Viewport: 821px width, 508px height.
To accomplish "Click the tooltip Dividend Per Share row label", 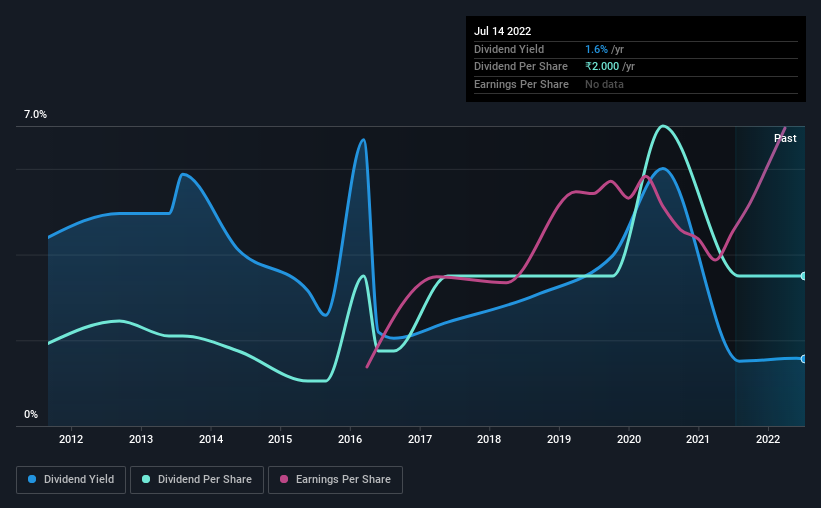I will click(x=520, y=67).
